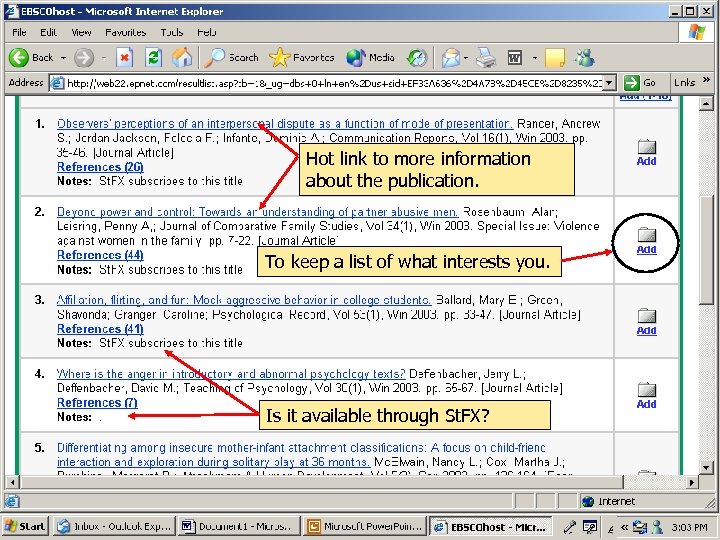Viewport: 720px width, 540px height.
Task: Switch to Microsoft PowerPoint taskbar item
Action: [364, 526]
